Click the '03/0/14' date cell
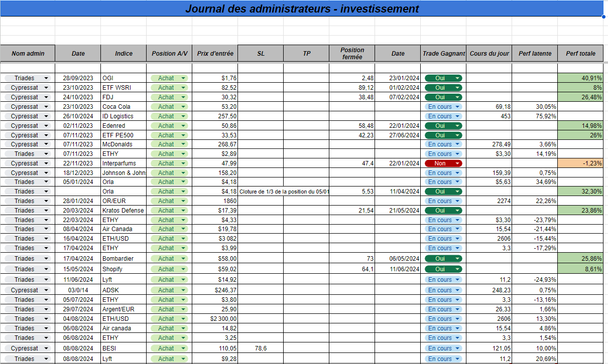Image resolution: width=608 pixels, height=364 pixels. point(78,290)
